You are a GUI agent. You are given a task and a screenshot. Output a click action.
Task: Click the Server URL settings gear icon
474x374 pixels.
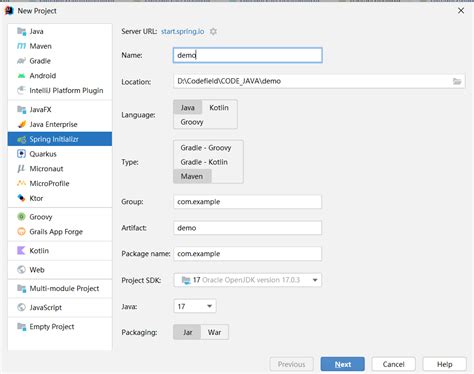pyautogui.click(x=213, y=31)
